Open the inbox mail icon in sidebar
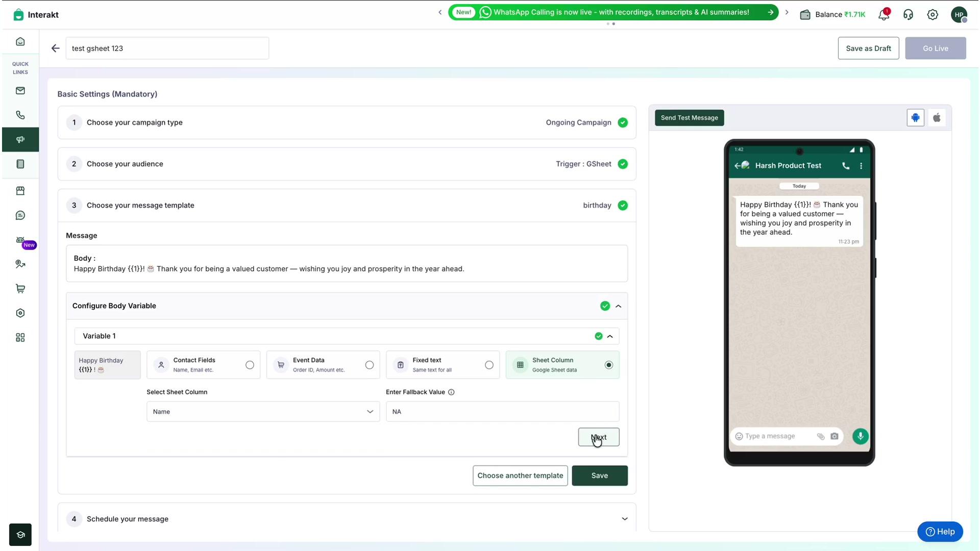This screenshot has height=551, width=980. pos(20,91)
